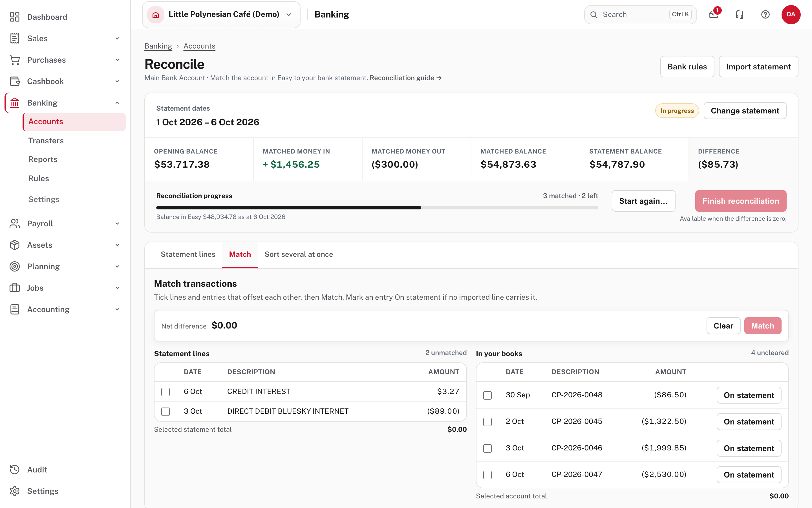812x508 pixels.
Task: Click the Jobs briefcase icon
Action: pyautogui.click(x=14, y=288)
